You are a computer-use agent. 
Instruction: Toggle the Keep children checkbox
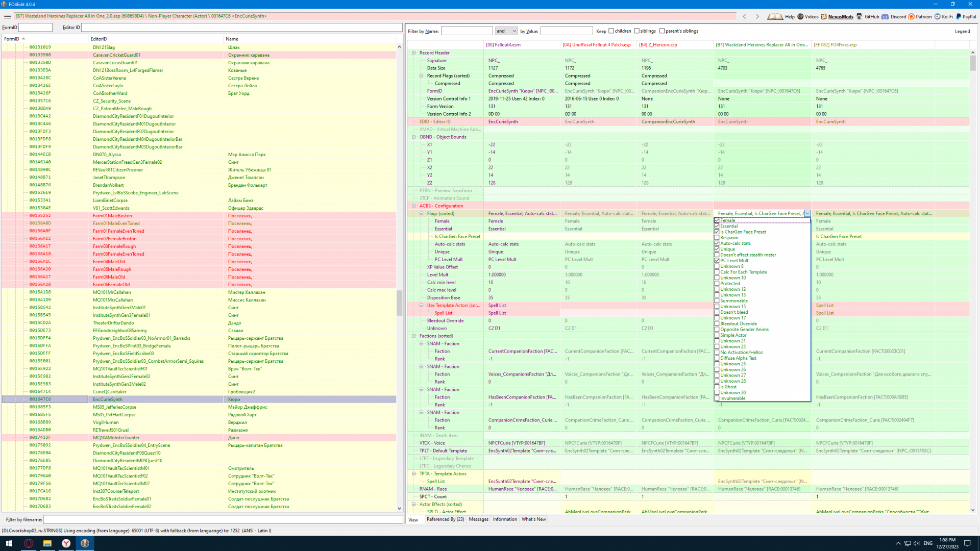[611, 31]
